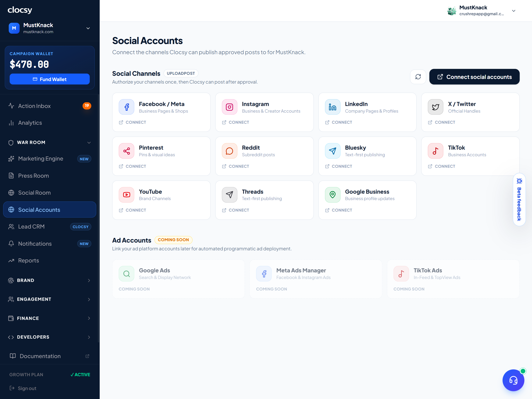Click the Threads send icon
532x399 pixels.
tap(229, 195)
